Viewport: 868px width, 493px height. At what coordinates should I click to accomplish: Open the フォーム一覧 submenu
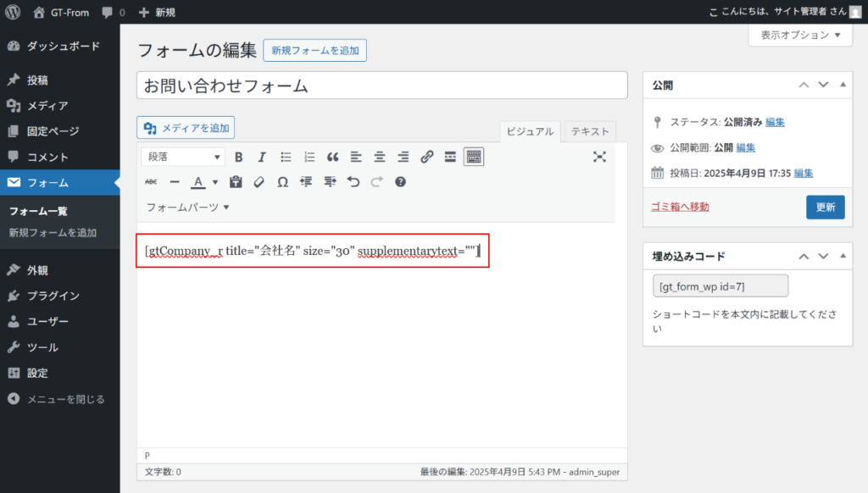point(38,211)
